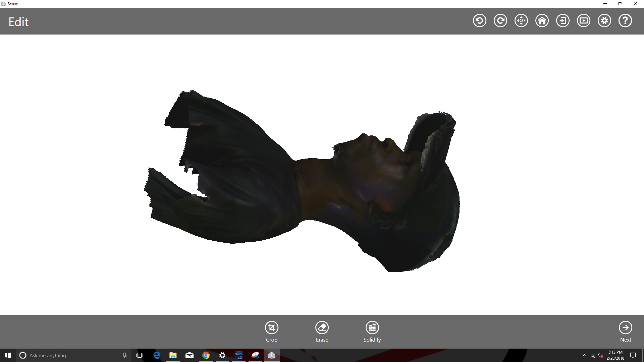Click the import/sign-in arrow icon

coord(563,21)
